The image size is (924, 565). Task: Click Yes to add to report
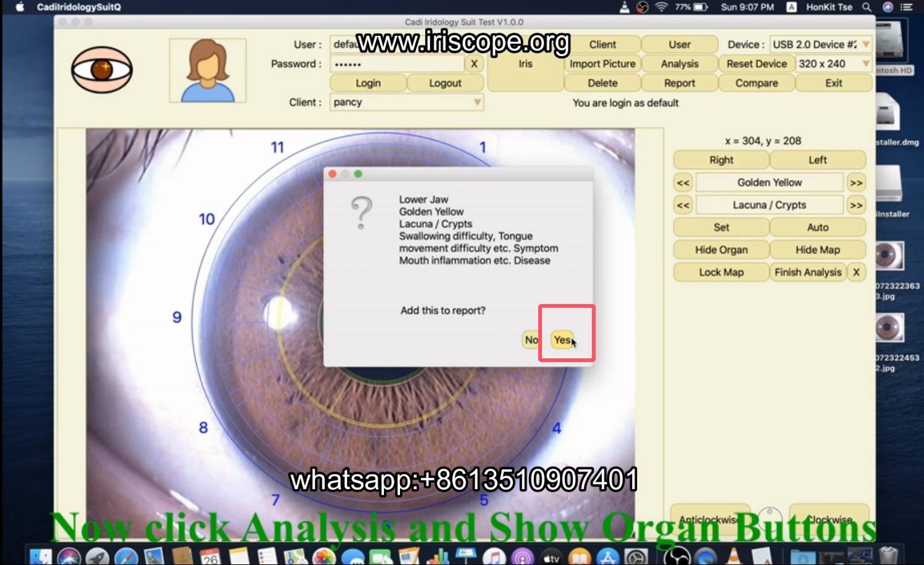click(x=562, y=339)
